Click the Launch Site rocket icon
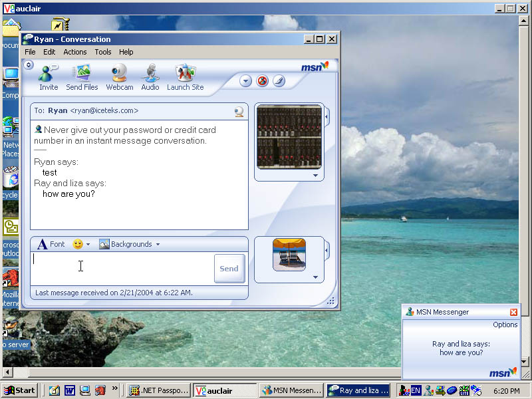The image size is (532, 399). pyautogui.click(x=185, y=77)
